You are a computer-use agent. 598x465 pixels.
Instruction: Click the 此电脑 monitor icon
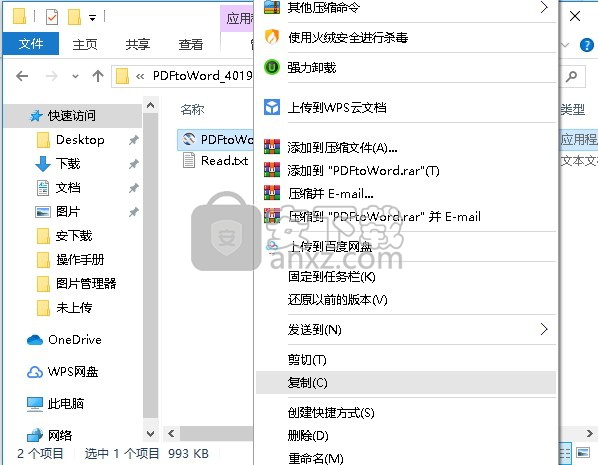pos(35,404)
